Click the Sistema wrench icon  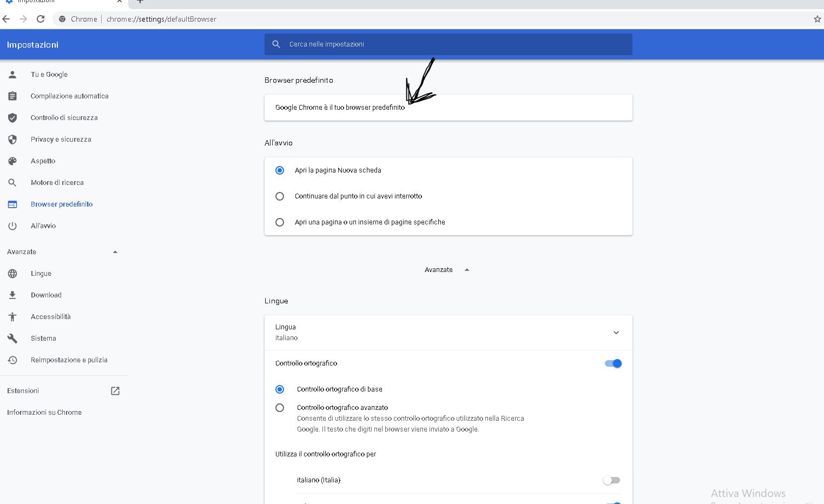12,339
